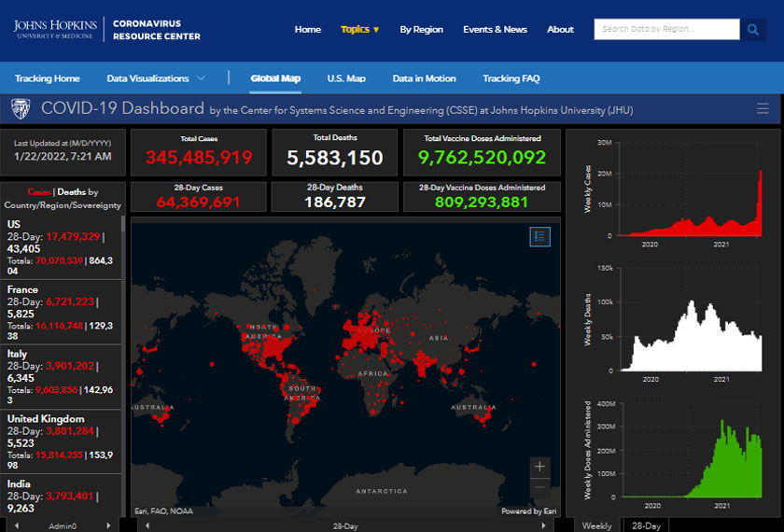Toggle the map legend icon
784x532 pixels.
539,236
